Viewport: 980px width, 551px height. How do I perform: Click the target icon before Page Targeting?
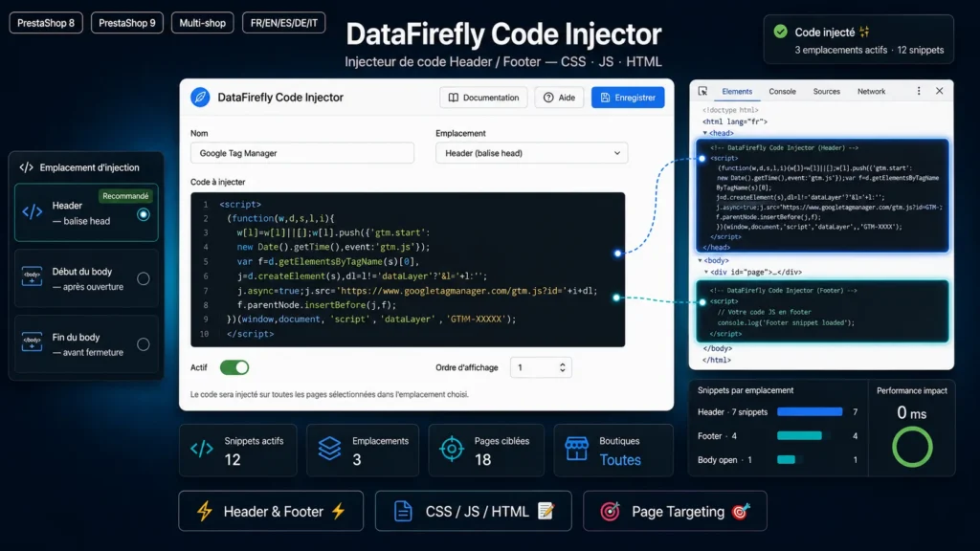pos(610,512)
